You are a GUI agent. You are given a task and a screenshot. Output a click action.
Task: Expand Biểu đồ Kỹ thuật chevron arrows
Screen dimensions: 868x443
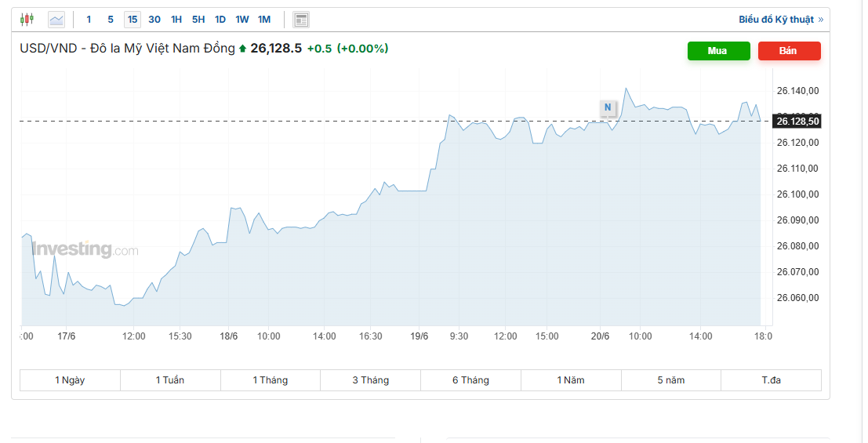(821, 20)
